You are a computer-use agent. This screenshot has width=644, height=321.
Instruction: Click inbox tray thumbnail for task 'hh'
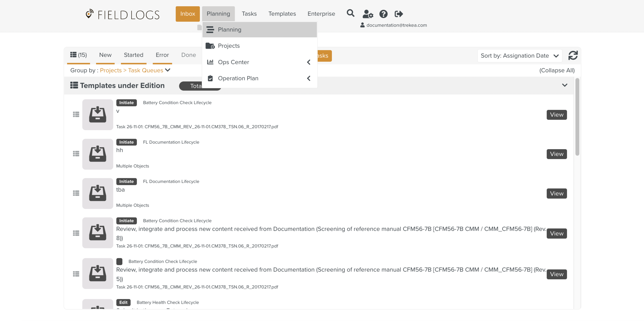[98, 154]
